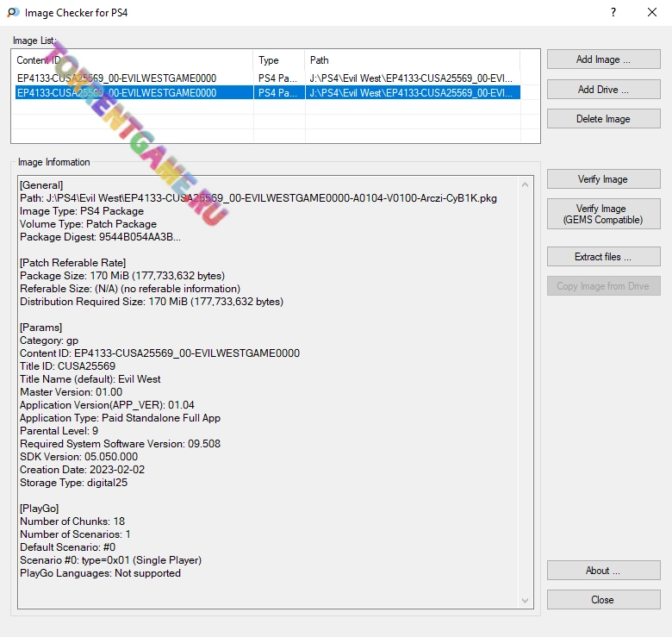The height and width of the screenshot is (637, 672).
Task: Click Verify Image (GEMS Compatible) button
Action: click(603, 214)
